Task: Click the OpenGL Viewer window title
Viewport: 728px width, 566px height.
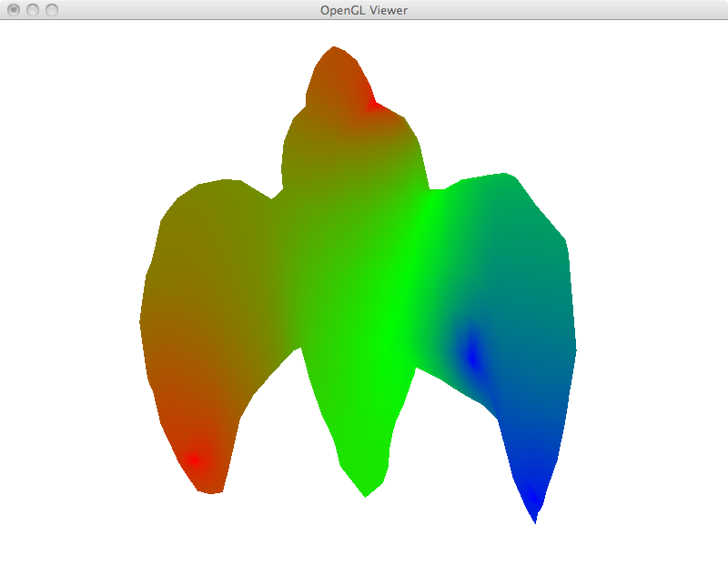Action: pyautogui.click(x=364, y=10)
